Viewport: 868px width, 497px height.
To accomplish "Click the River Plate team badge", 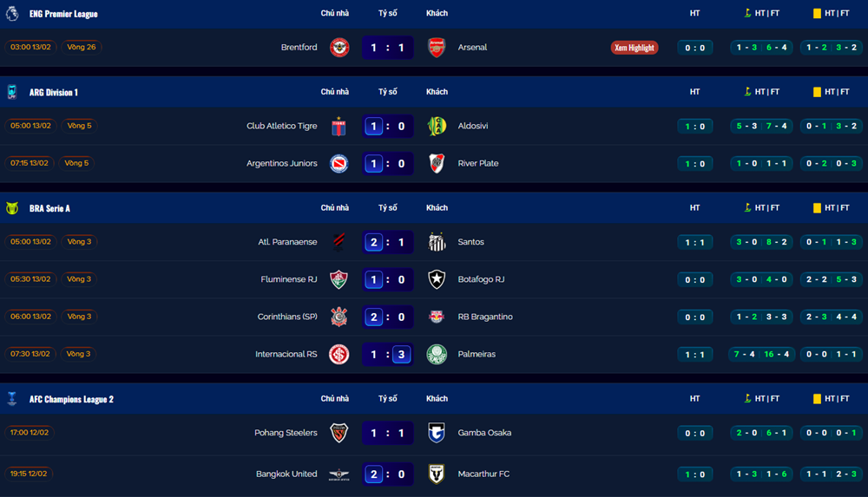I will (x=437, y=163).
